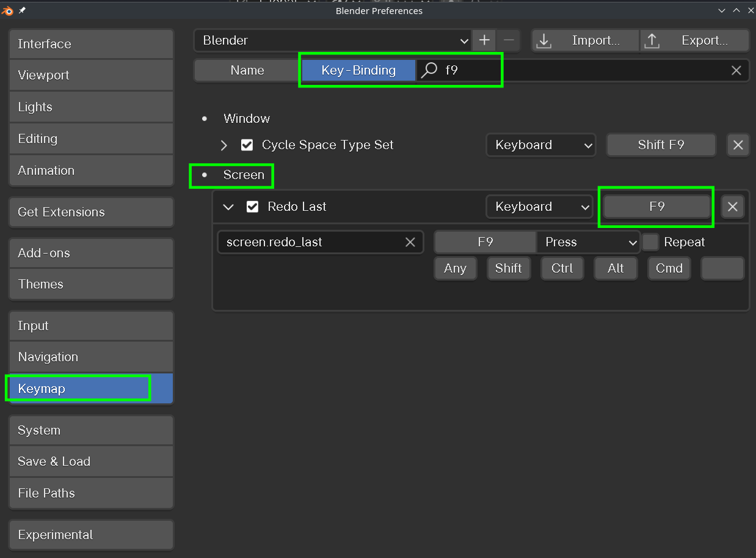
Task: Open the Save & Load tab
Action: point(91,461)
